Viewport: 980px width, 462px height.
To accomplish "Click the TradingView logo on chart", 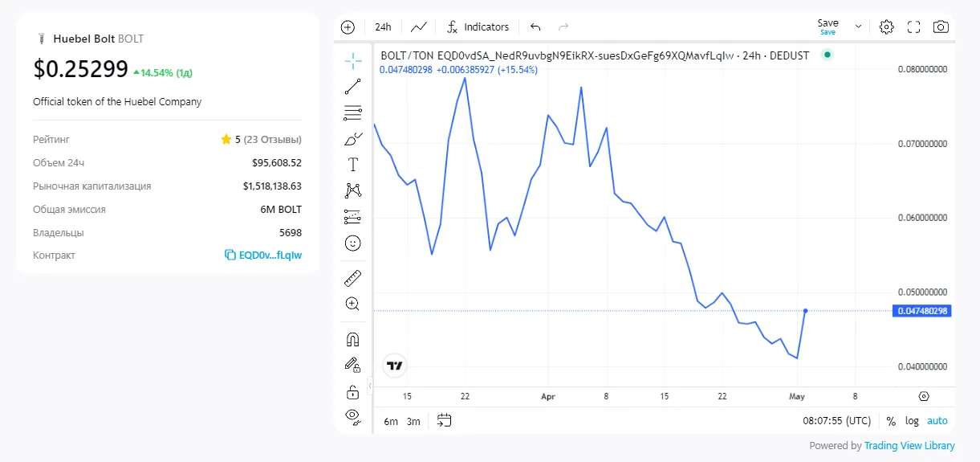I will pyautogui.click(x=394, y=366).
